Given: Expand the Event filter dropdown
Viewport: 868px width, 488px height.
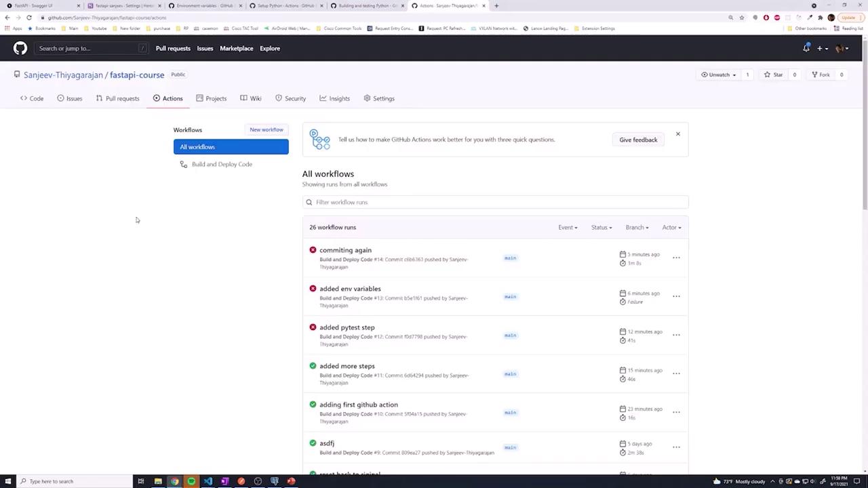Looking at the screenshot, I should pos(568,228).
